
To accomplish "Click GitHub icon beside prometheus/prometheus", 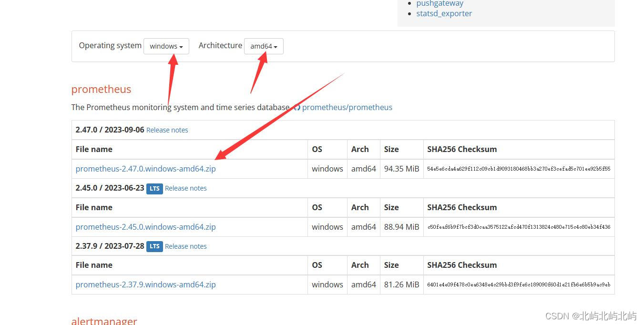I will (x=297, y=107).
